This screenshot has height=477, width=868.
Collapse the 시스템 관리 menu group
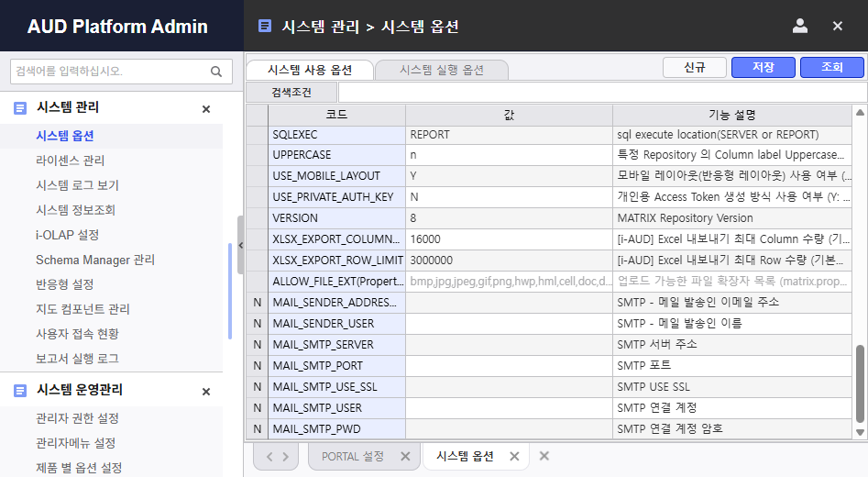coord(206,109)
